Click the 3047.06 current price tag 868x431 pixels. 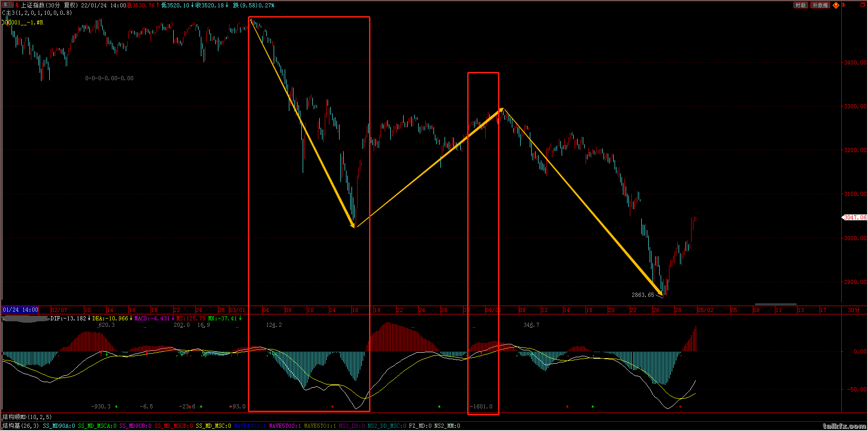pos(855,218)
